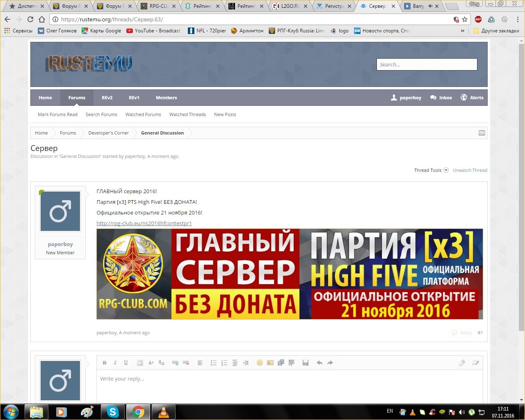Image resolution: width=525 pixels, height=420 pixels.
Task: Click the remove formatting eraser icon
Action: click(462, 363)
